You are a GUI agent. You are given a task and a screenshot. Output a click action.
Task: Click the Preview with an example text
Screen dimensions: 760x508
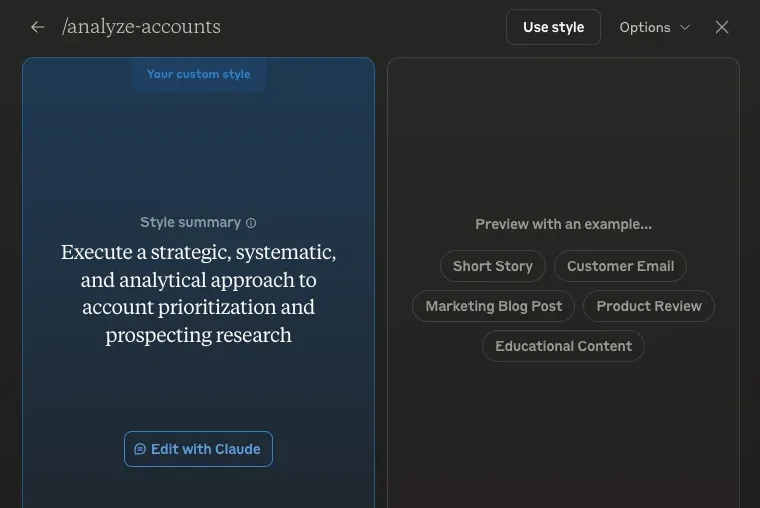[563, 224]
